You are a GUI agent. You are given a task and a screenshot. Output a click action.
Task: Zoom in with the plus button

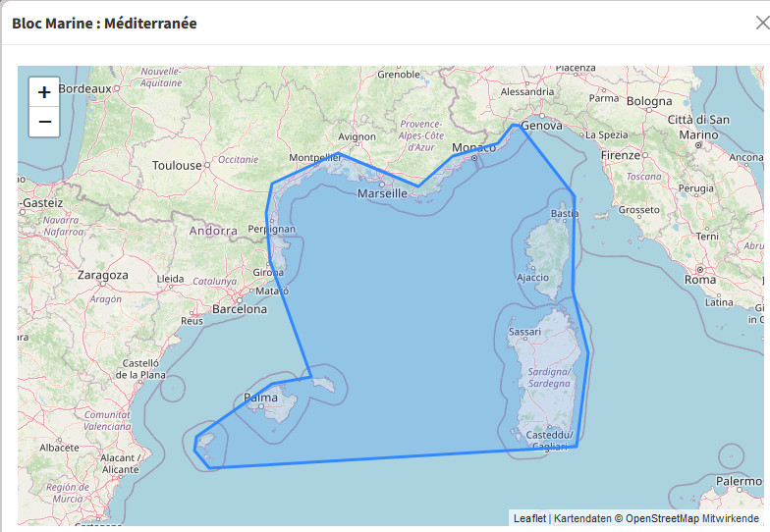pyautogui.click(x=44, y=92)
